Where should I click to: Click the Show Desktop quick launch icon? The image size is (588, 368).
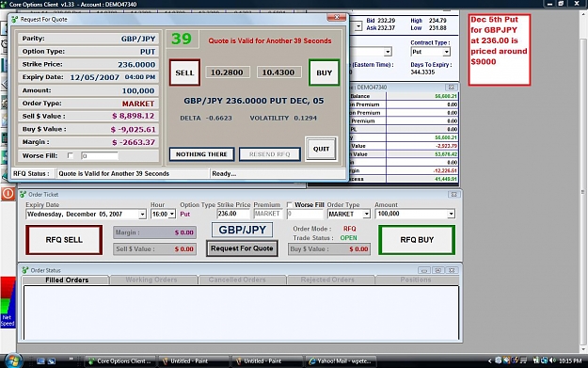click(40, 361)
